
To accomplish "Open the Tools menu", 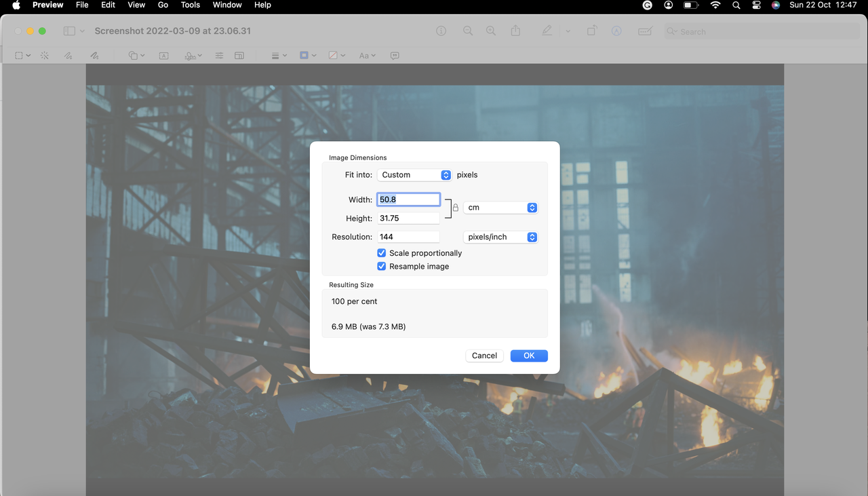I will point(190,5).
